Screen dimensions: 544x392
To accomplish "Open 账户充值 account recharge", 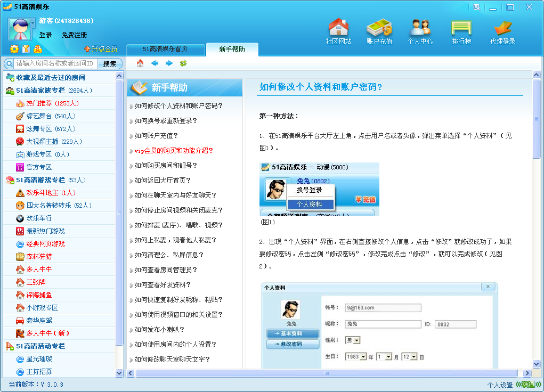I will click(379, 31).
